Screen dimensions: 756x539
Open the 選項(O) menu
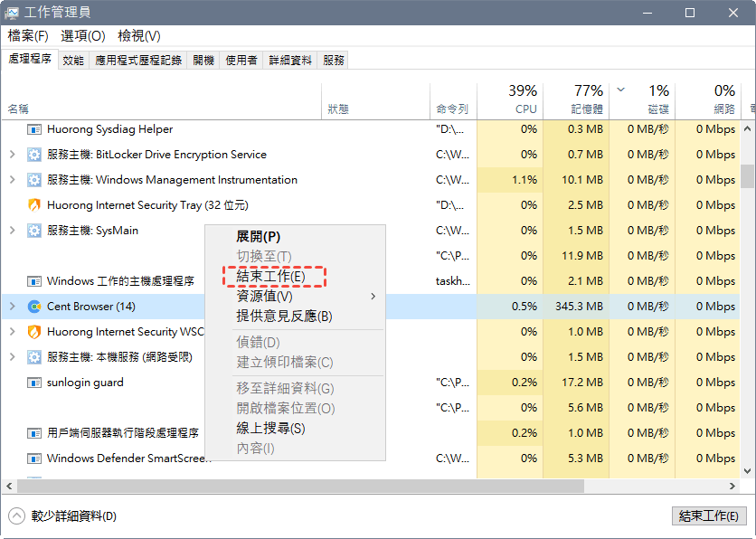coord(83,36)
